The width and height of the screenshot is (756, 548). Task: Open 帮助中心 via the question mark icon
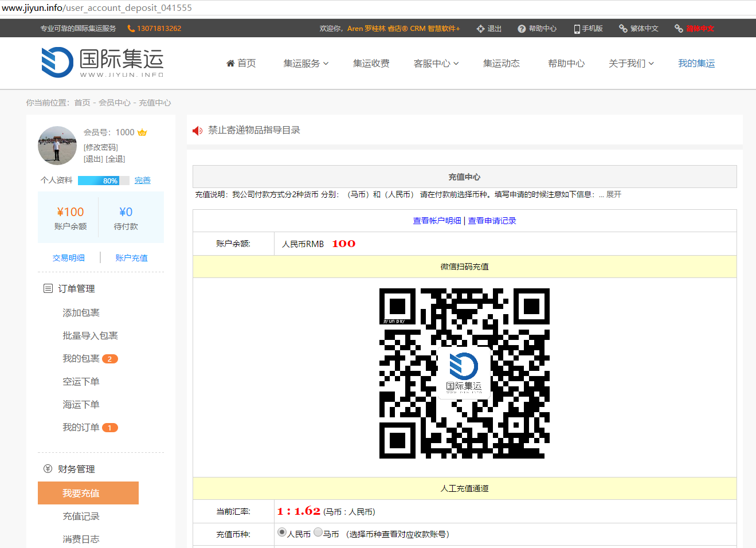coord(521,28)
